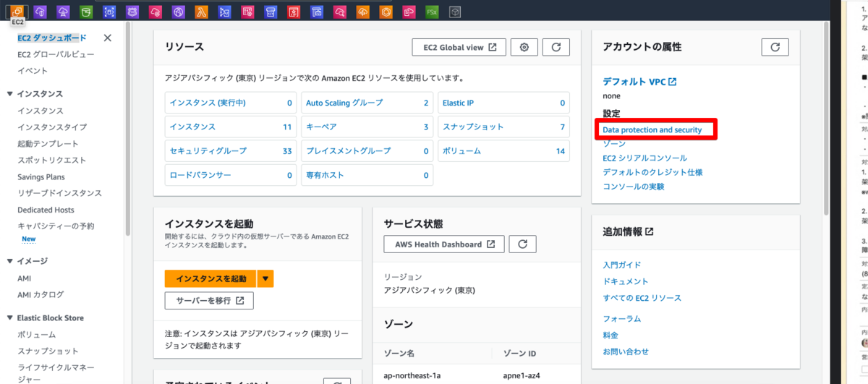This screenshot has width=868, height=384.
Task: Open the ロードバランサー resource tile
Action: 230,175
